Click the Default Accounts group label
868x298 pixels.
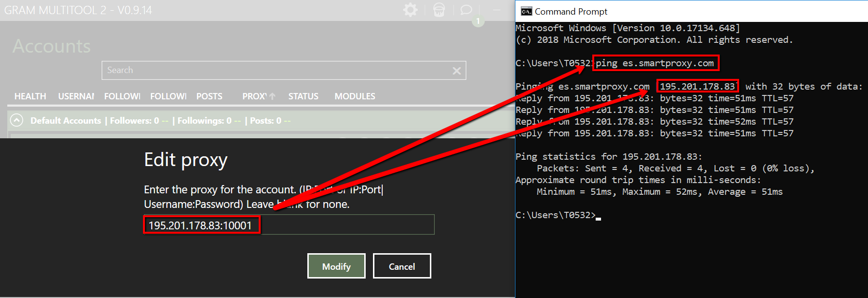(66, 120)
